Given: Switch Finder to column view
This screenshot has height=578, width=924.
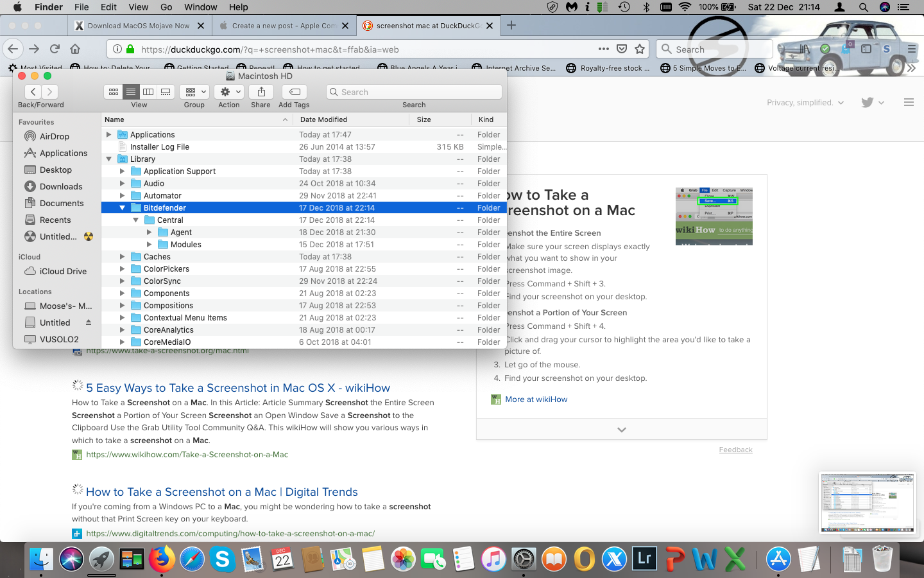Looking at the screenshot, I should coord(148,92).
